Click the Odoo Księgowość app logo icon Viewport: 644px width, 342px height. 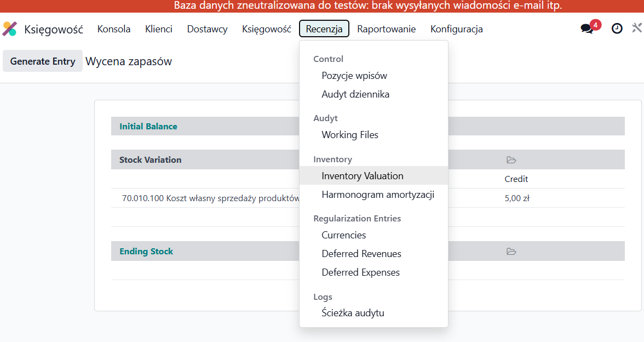point(10,29)
